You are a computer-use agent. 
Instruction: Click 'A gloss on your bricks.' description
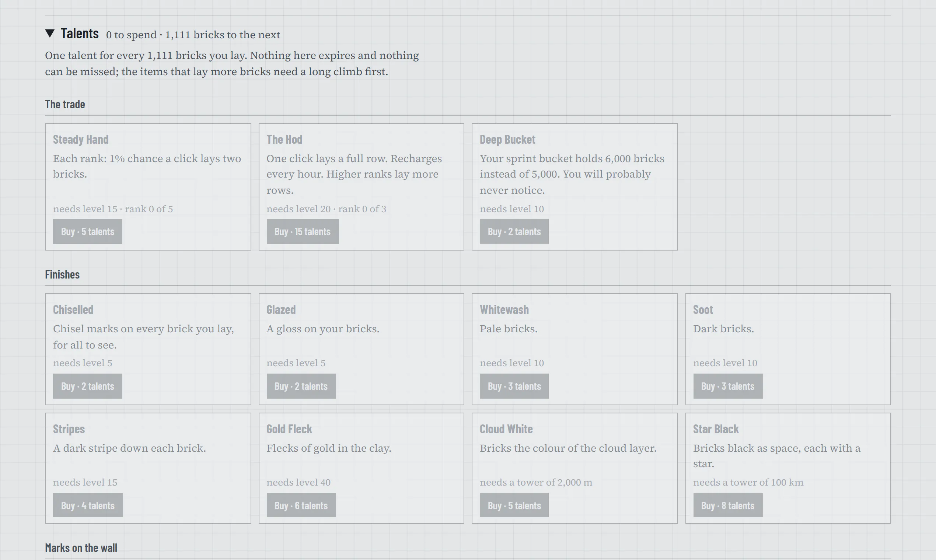tap(323, 329)
